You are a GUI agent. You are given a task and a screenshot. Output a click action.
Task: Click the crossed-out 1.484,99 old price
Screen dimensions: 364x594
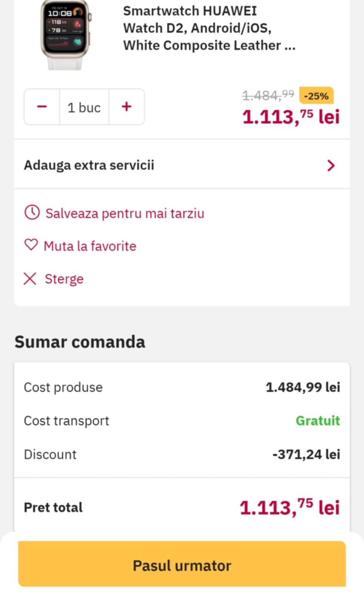[x=268, y=95]
